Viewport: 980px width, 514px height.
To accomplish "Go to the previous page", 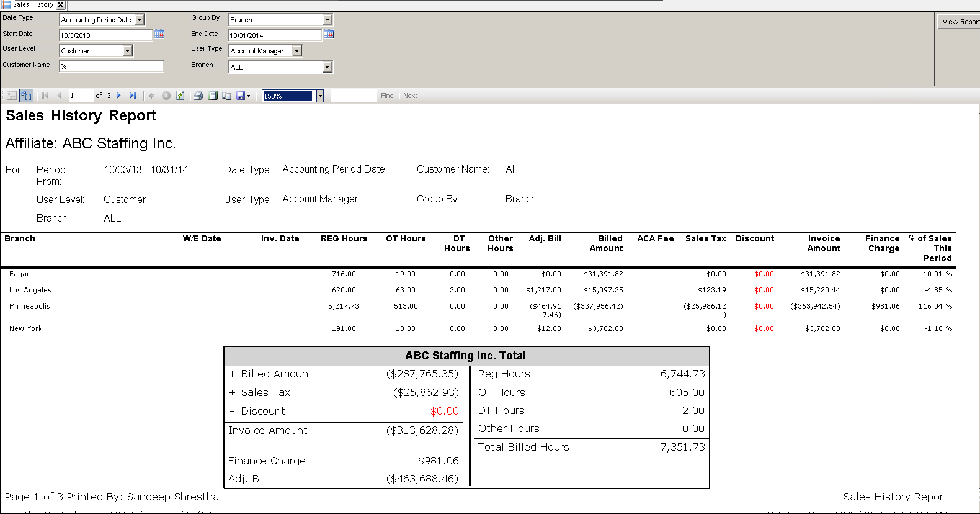I will coord(60,96).
